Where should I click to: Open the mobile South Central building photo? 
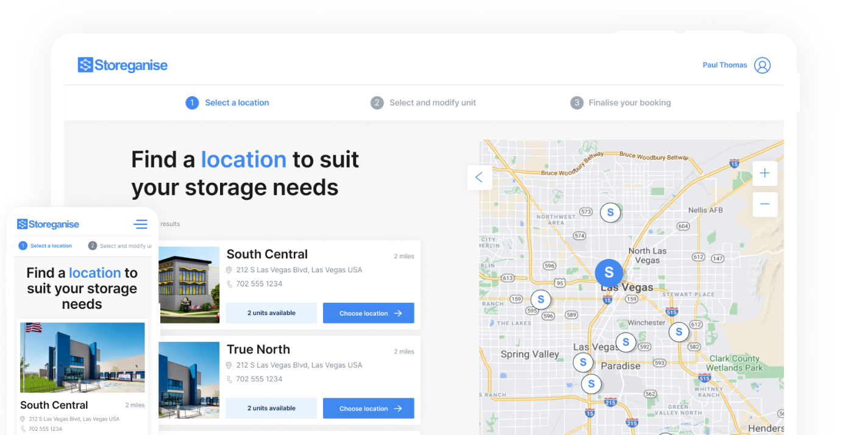tap(82, 358)
